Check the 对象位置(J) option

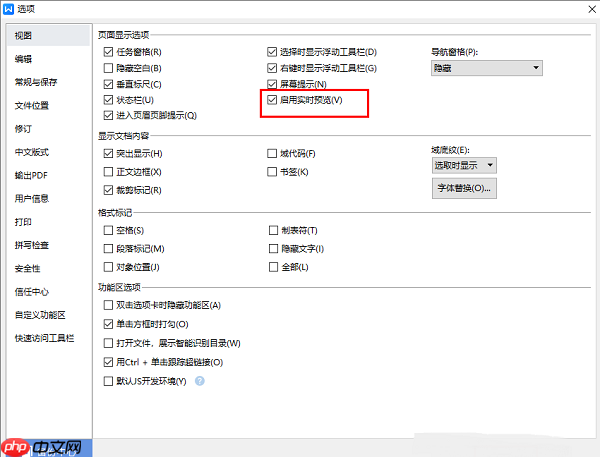point(108,267)
